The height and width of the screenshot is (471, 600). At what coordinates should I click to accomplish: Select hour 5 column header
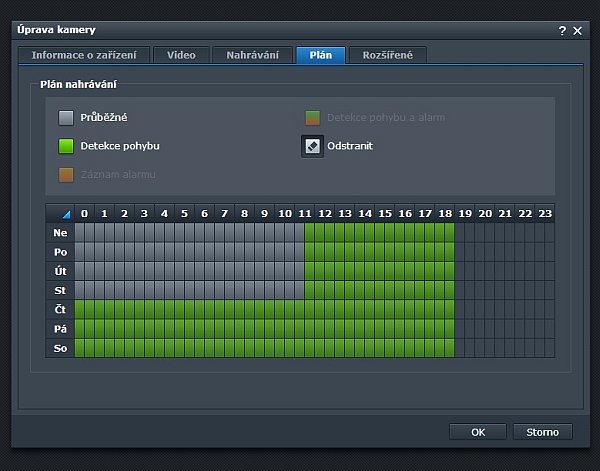[184, 213]
